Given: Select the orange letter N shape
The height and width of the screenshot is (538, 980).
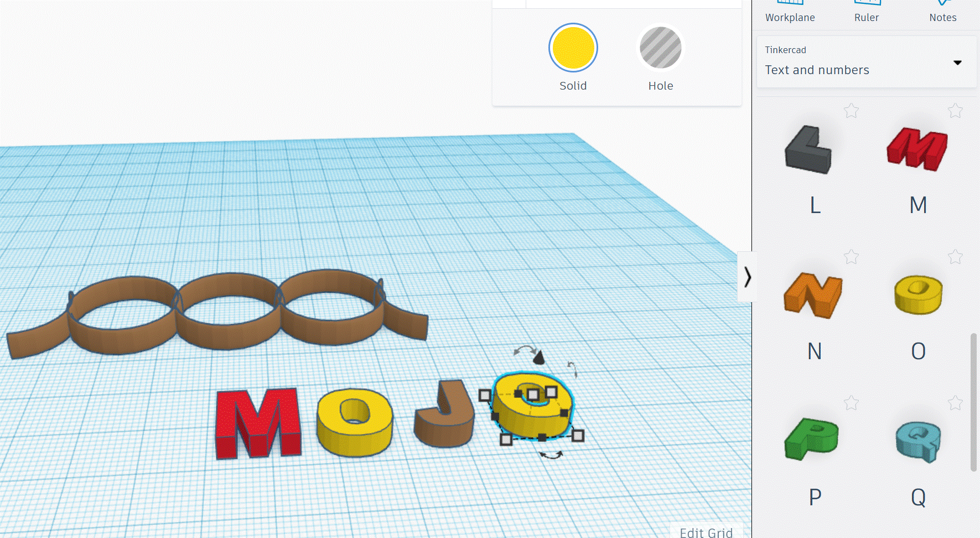Looking at the screenshot, I should (x=813, y=295).
